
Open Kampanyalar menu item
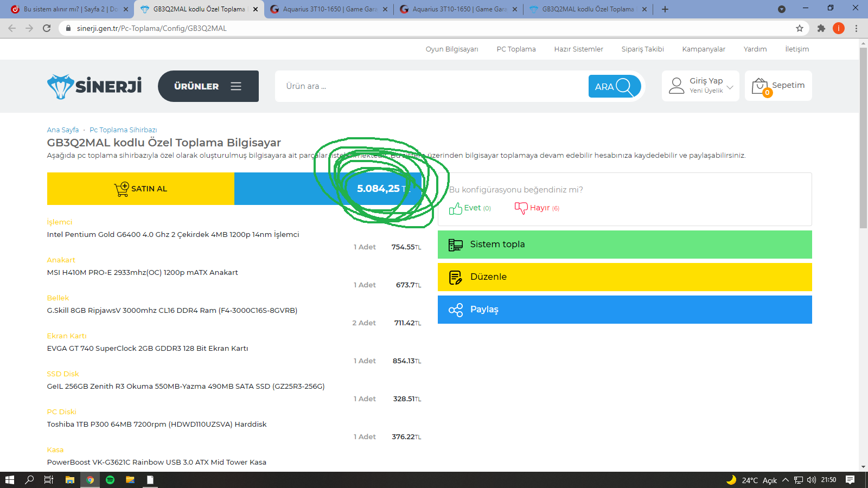click(x=704, y=49)
